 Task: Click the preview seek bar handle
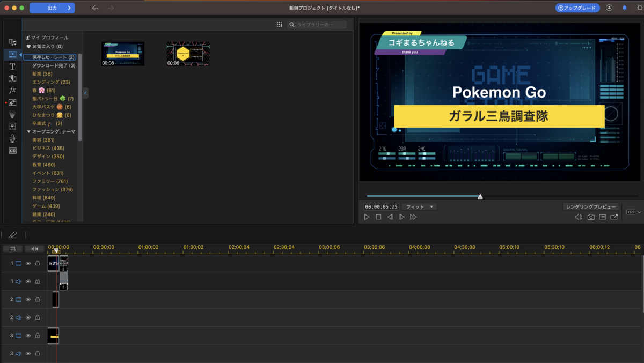click(480, 197)
